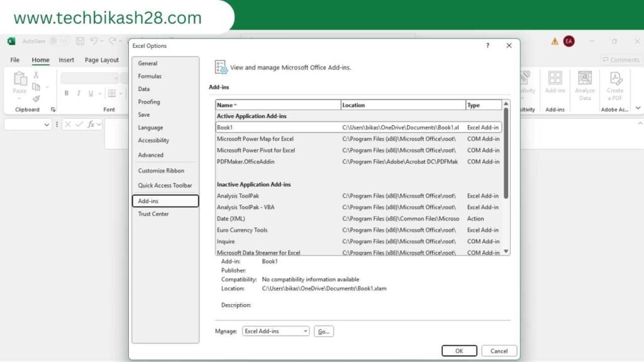
Task: Click the Borders icon in Font group
Action: click(112, 93)
